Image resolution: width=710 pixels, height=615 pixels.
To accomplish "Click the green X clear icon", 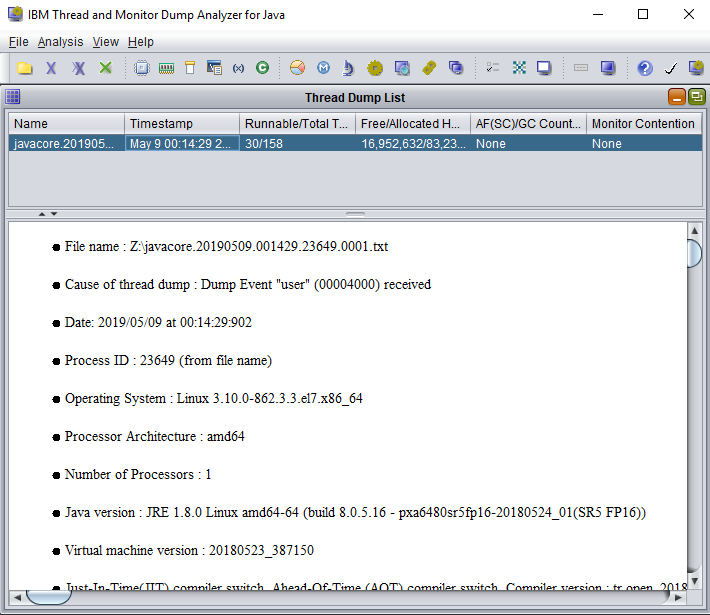I will 106,68.
